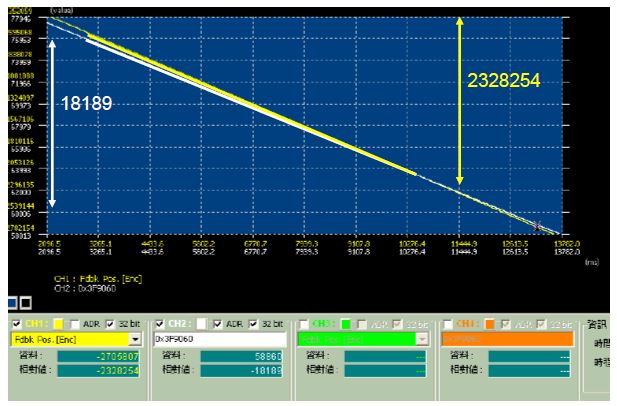Enable the CH1 channel checkbox
617x406 pixels.
click(x=16, y=324)
